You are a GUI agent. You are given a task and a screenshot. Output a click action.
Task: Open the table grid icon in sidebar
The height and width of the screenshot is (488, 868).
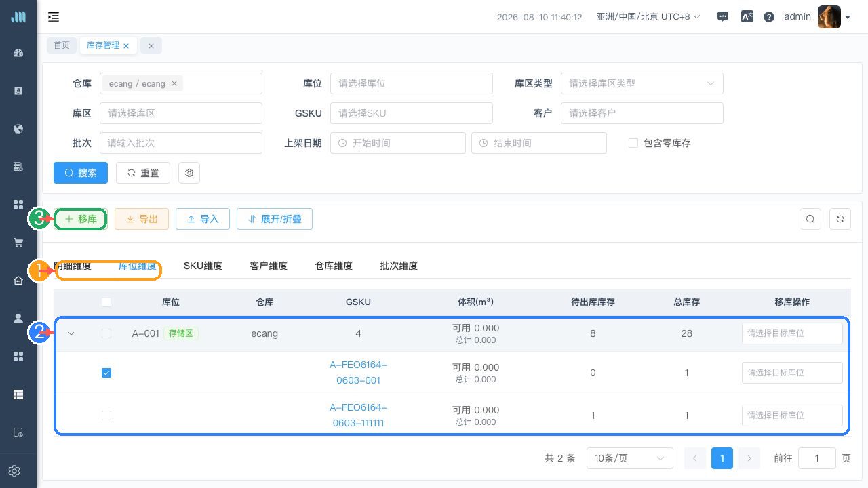18,394
